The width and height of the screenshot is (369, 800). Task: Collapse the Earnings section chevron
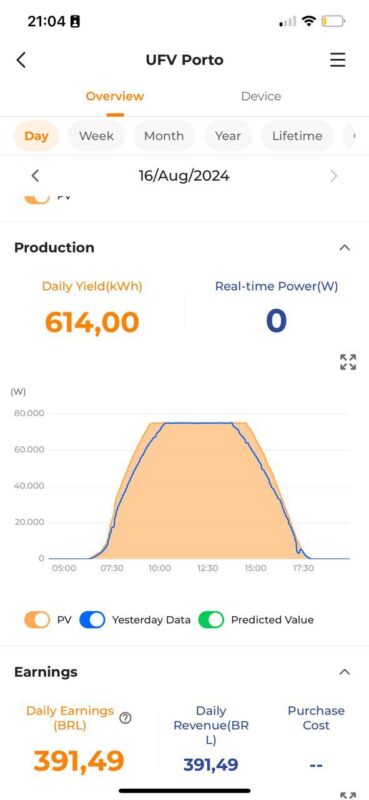click(x=345, y=672)
